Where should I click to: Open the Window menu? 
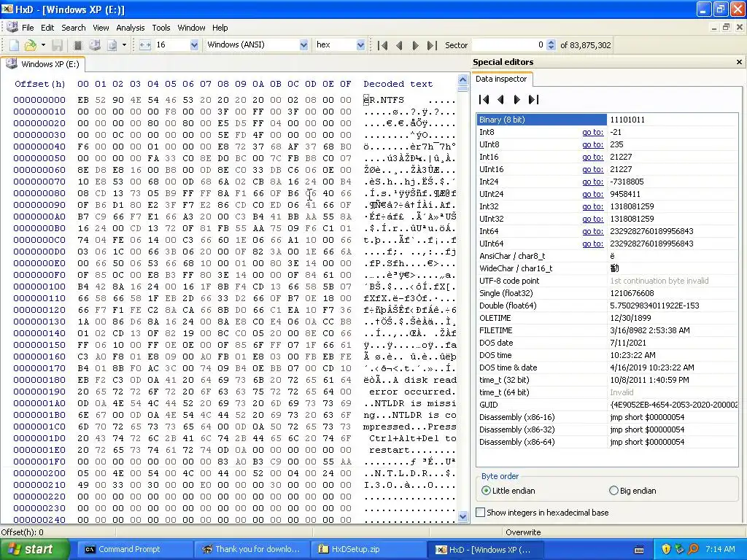coord(191,28)
